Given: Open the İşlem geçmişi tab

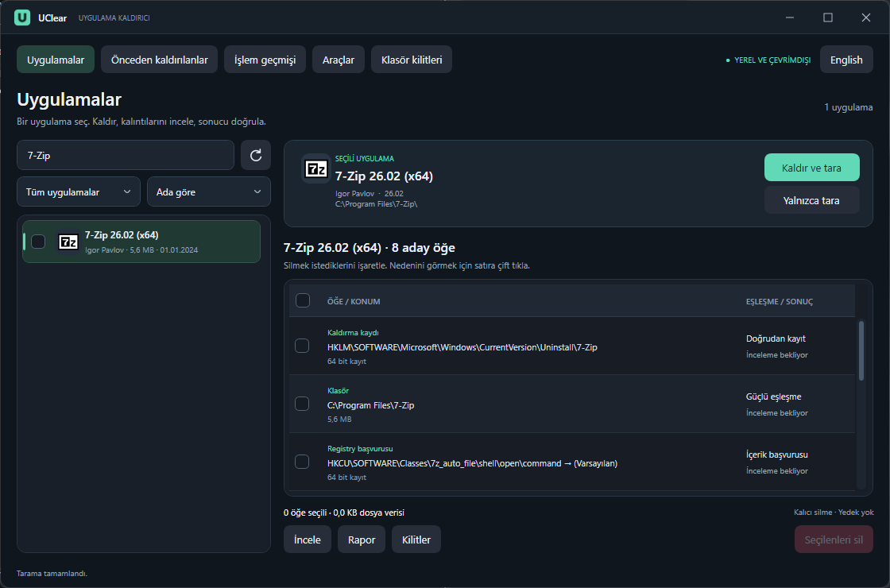Looking at the screenshot, I should click(265, 60).
